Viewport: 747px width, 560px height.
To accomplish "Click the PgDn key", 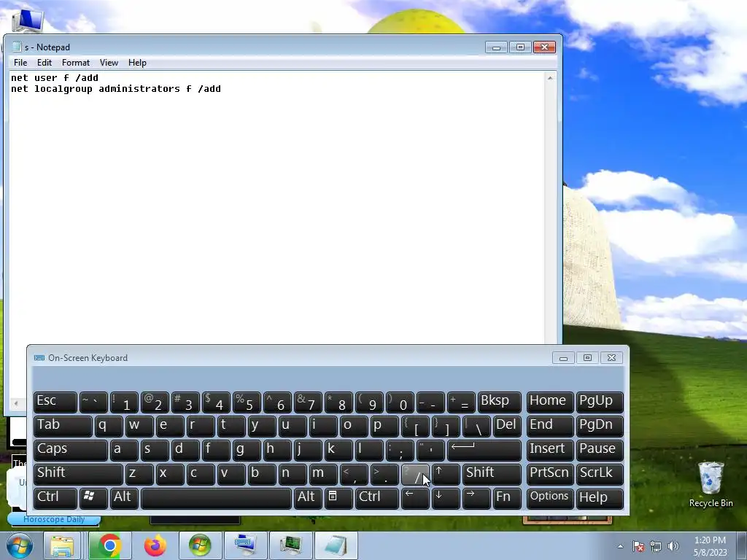I will coord(600,426).
